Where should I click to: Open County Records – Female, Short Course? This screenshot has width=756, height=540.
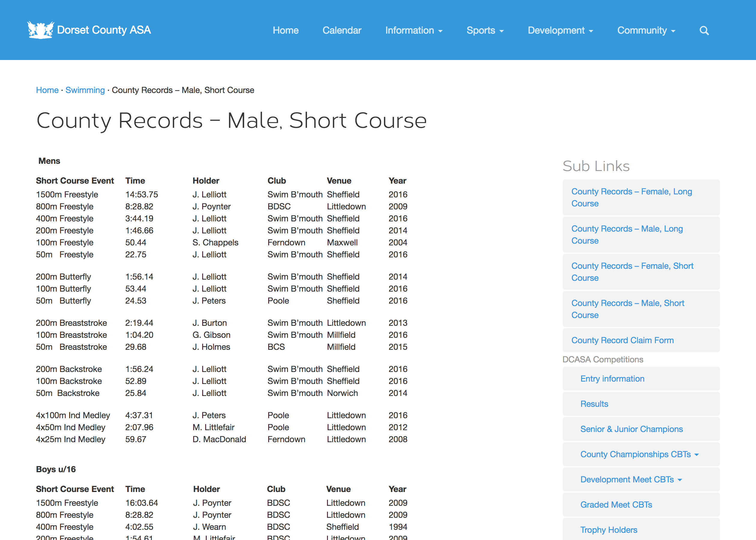point(641,272)
